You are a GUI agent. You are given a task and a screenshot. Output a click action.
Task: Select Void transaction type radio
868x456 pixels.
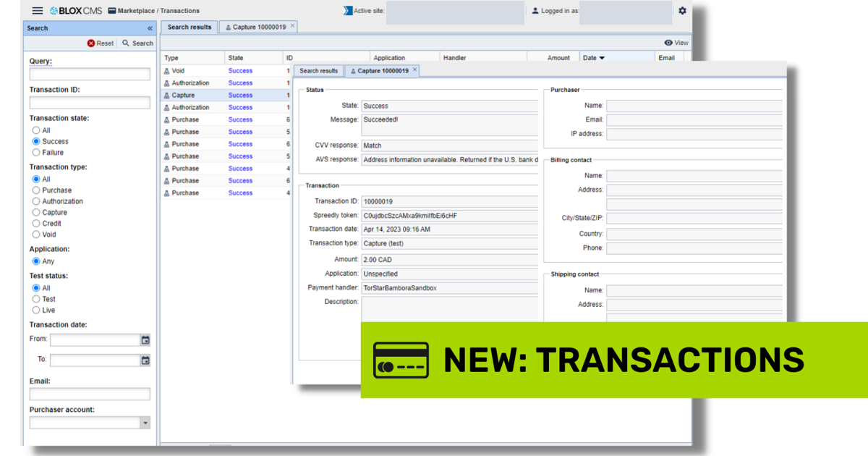pyautogui.click(x=36, y=235)
